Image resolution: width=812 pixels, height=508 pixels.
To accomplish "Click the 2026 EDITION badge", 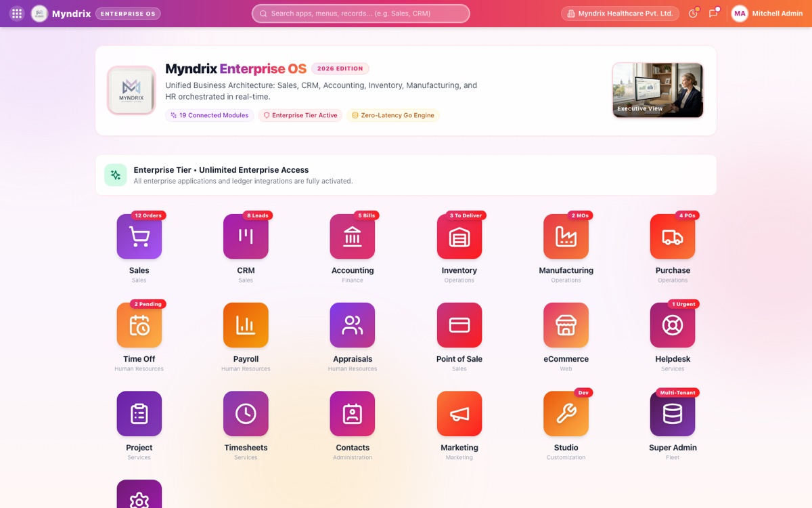I will click(x=340, y=68).
